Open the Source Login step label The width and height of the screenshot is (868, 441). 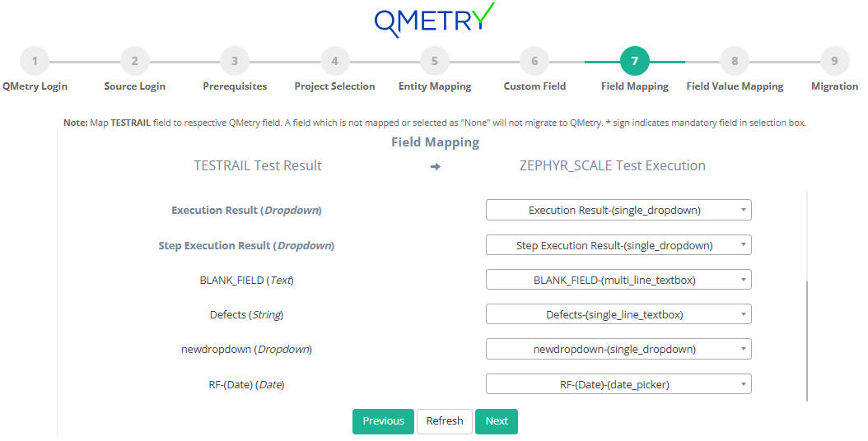[x=134, y=86]
